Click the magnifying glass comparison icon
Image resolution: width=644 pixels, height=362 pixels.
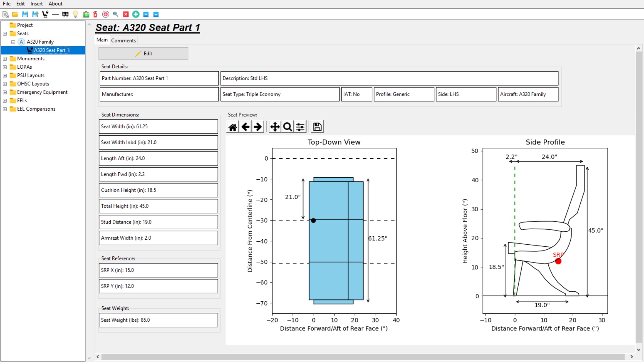[116, 14]
